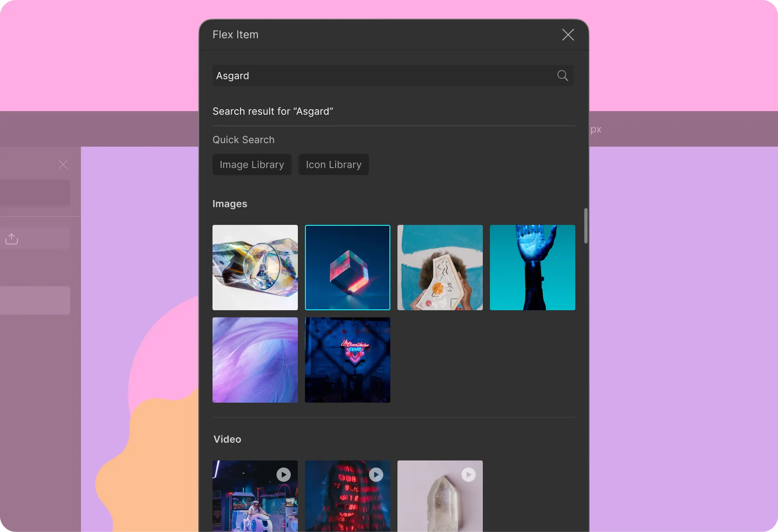Click the Video section heading
Image resolution: width=778 pixels, height=532 pixels.
(x=227, y=439)
